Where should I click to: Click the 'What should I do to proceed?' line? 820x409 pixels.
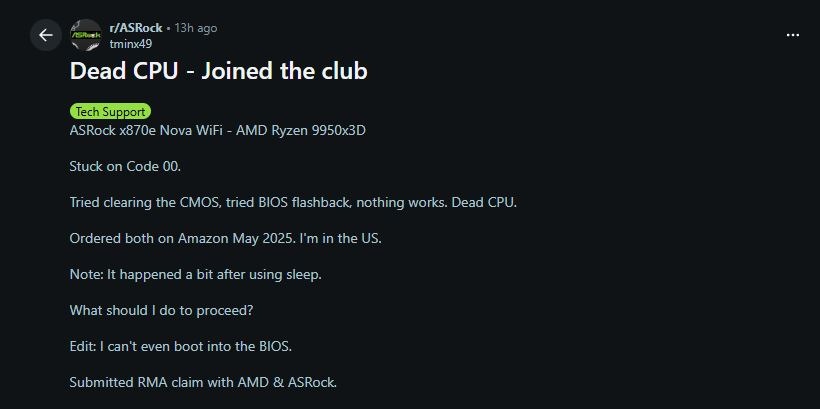(161, 310)
